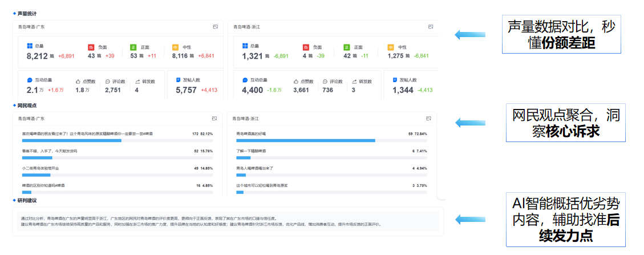Click the red 负面 icon in 广东 card
The width and height of the screenshot is (644, 255).
pos(91,47)
